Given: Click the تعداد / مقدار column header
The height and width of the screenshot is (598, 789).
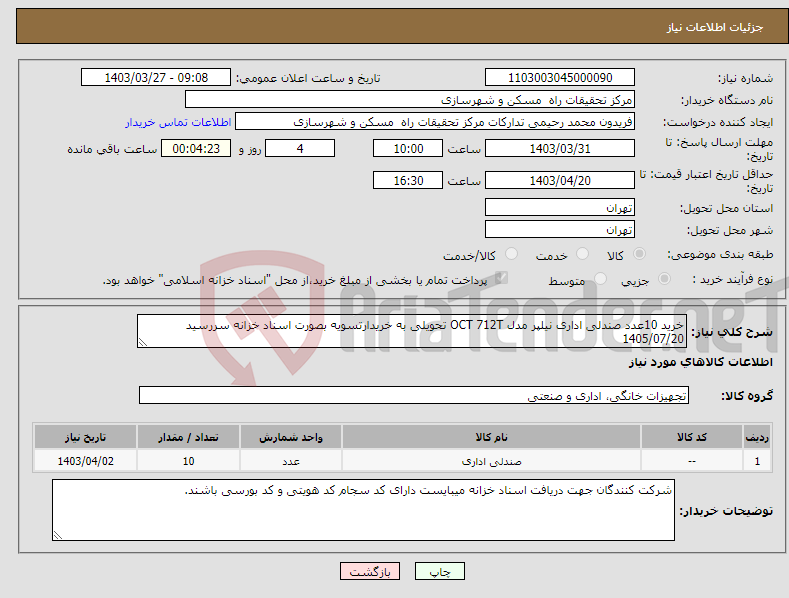Looking at the screenshot, I should [x=188, y=437].
